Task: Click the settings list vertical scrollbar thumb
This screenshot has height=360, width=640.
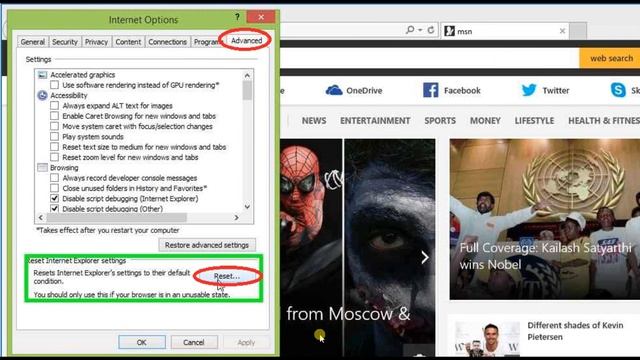Action: tap(247, 90)
